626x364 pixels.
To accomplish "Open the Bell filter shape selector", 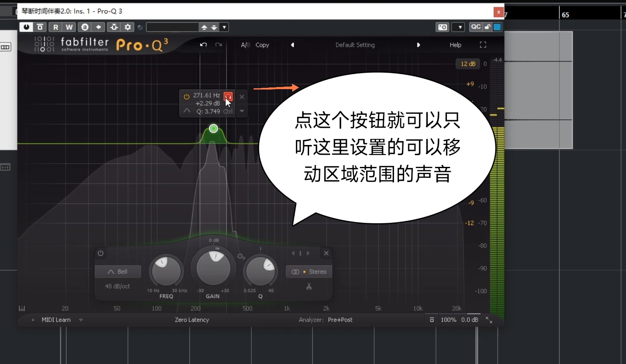I will [x=118, y=272].
